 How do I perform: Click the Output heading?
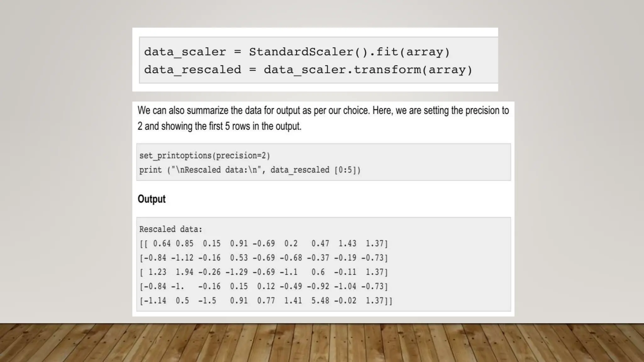[x=152, y=199]
